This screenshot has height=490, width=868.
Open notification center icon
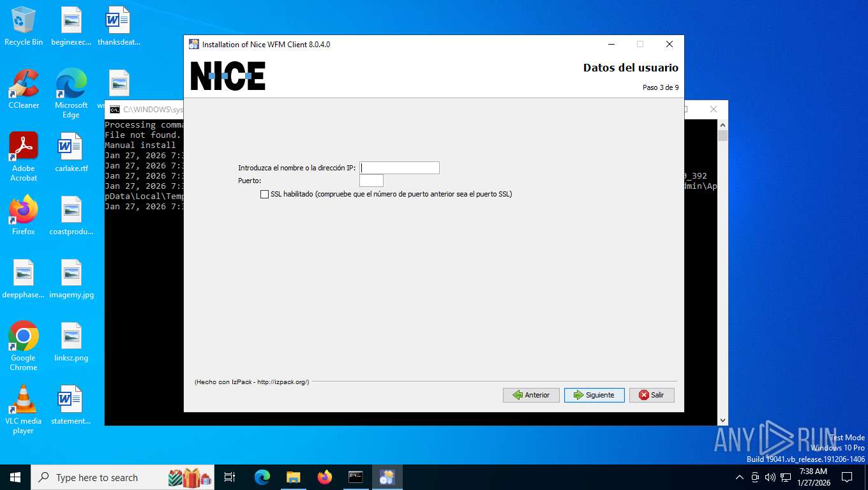pos(847,477)
